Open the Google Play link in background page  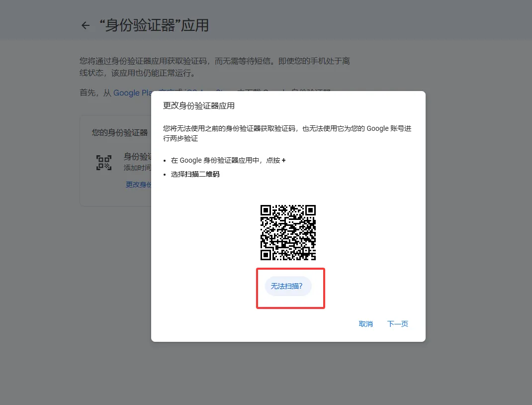point(132,93)
